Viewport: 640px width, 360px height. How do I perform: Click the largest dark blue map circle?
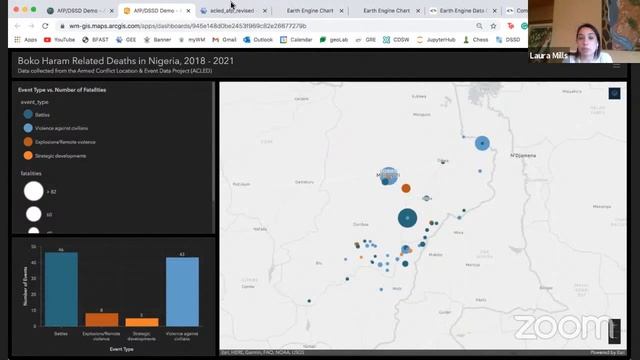coord(407,218)
